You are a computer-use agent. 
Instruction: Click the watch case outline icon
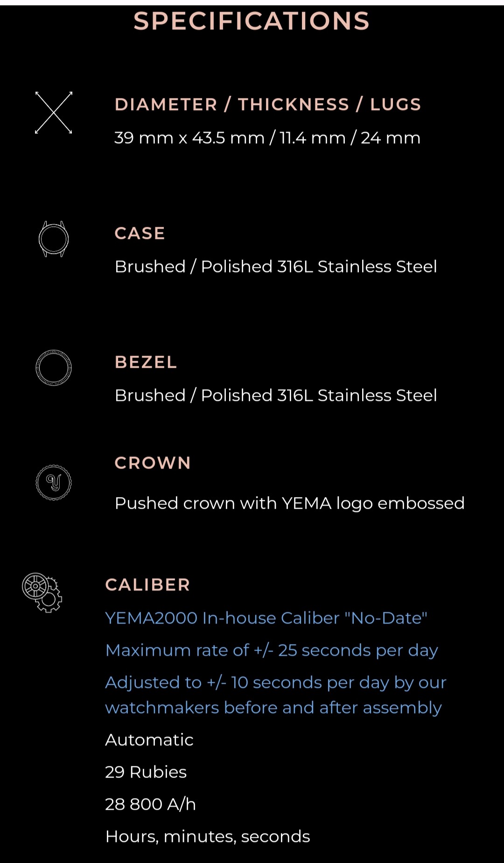54,239
